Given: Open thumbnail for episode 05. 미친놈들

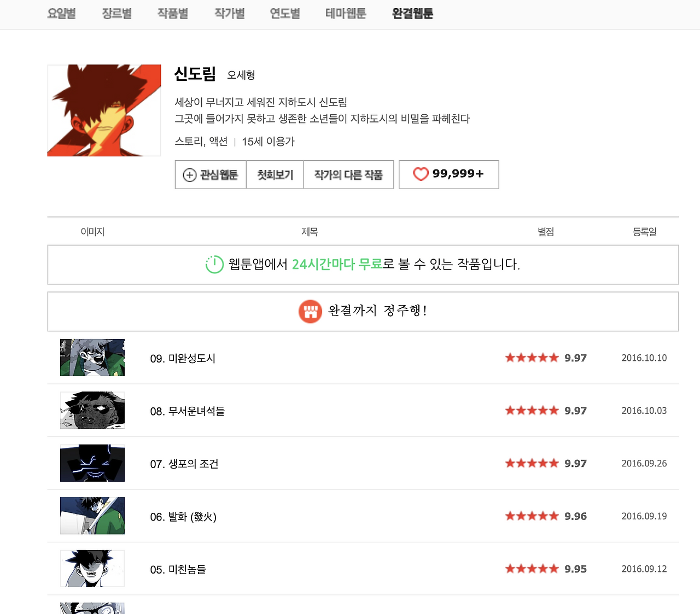Looking at the screenshot, I should coord(92,569).
